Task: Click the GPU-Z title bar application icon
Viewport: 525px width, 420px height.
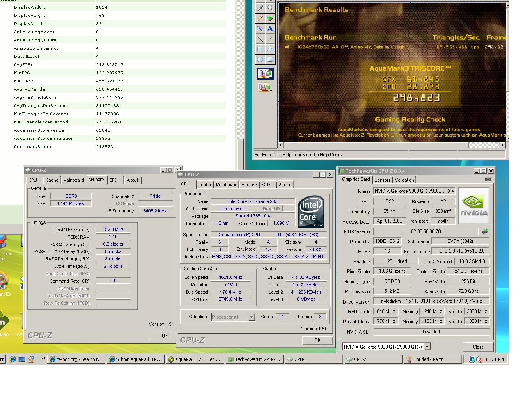Action: click(342, 171)
